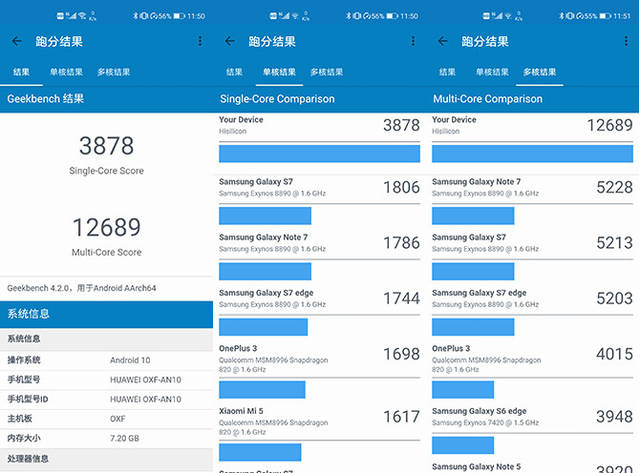
Task: Tap back arrow on Geekbench 结果 screen
Action: pyautogui.click(x=17, y=41)
